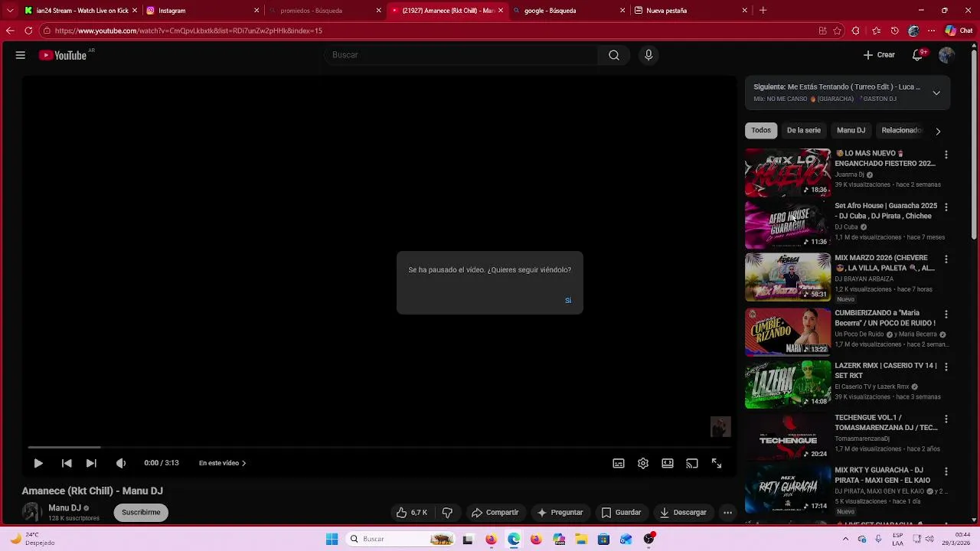This screenshot has width=980, height=551.
Task: Skip to the previous video
Action: 67,463
